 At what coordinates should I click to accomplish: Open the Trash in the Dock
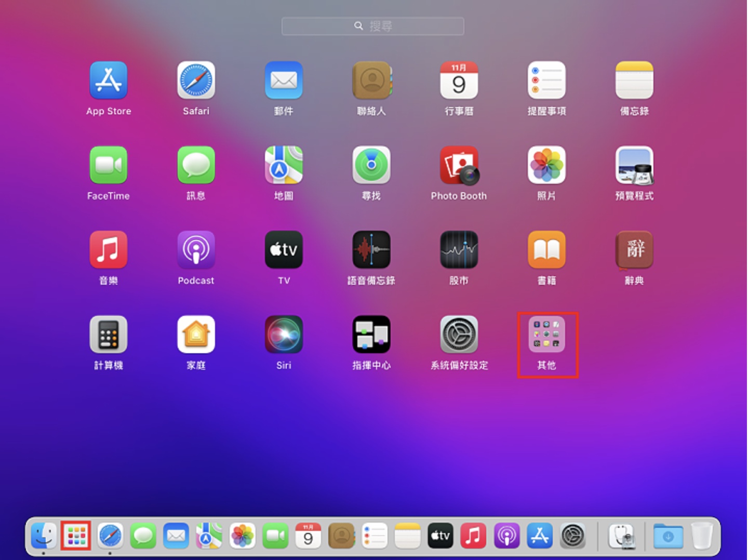click(x=702, y=536)
